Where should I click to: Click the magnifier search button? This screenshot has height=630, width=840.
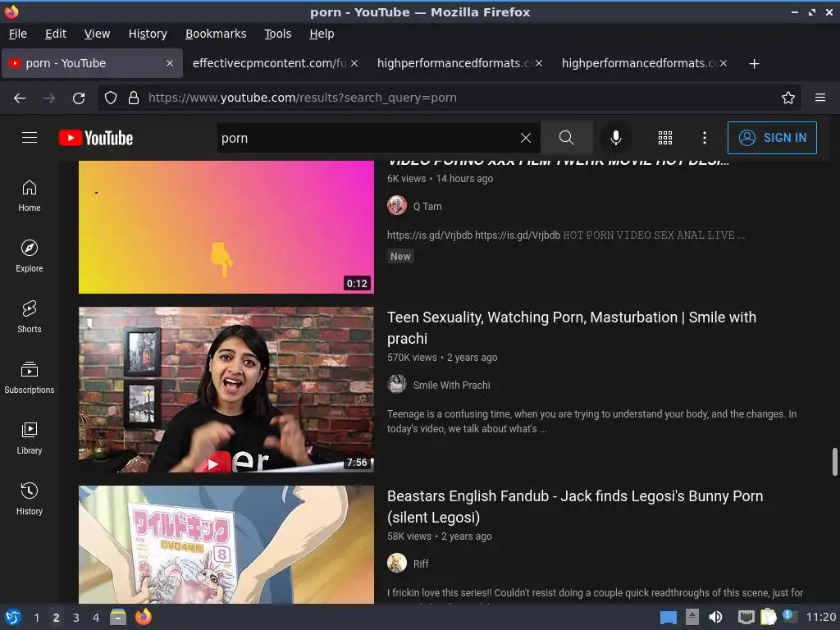[x=566, y=138]
